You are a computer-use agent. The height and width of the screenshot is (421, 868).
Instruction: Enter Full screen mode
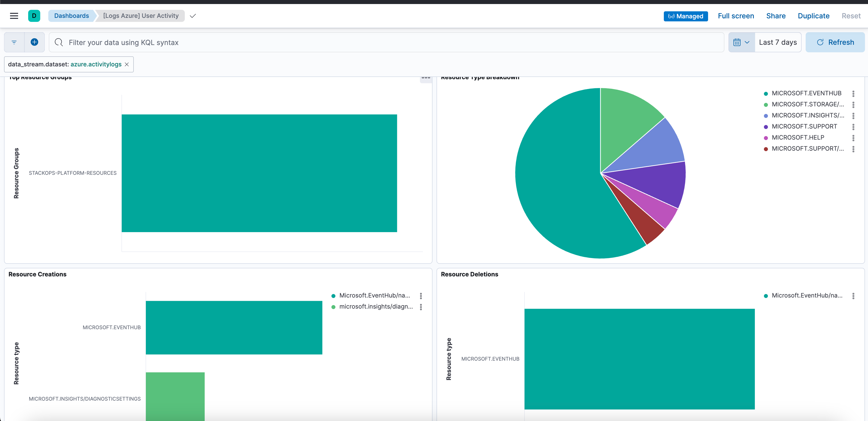tap(736, 16)
